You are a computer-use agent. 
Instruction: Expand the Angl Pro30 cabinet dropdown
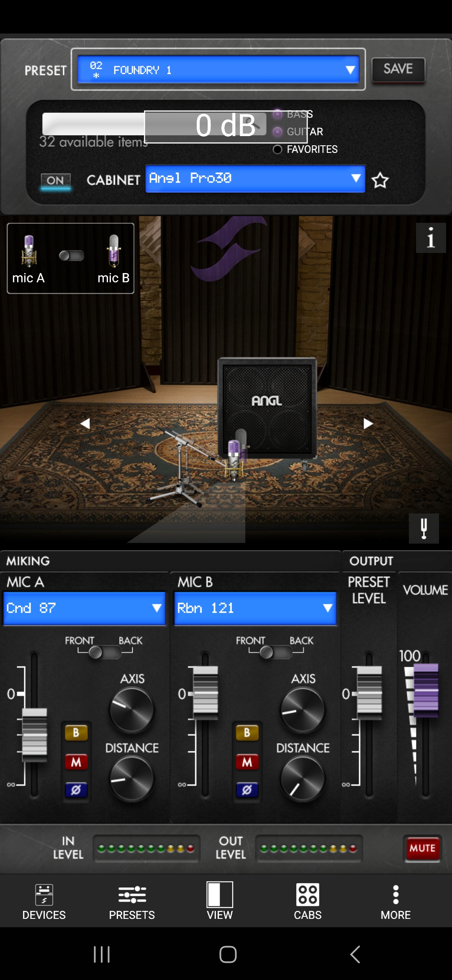(255, 179)
